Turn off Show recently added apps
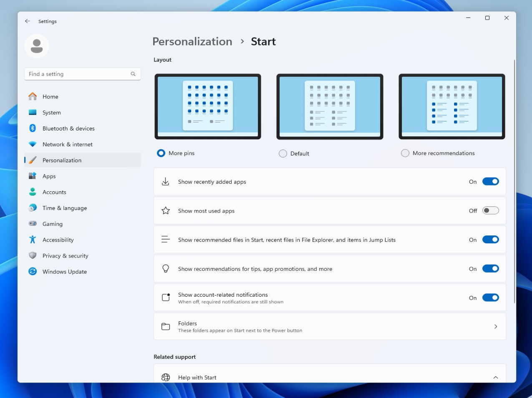Screen dimensions: 532x398 (490, 181)
